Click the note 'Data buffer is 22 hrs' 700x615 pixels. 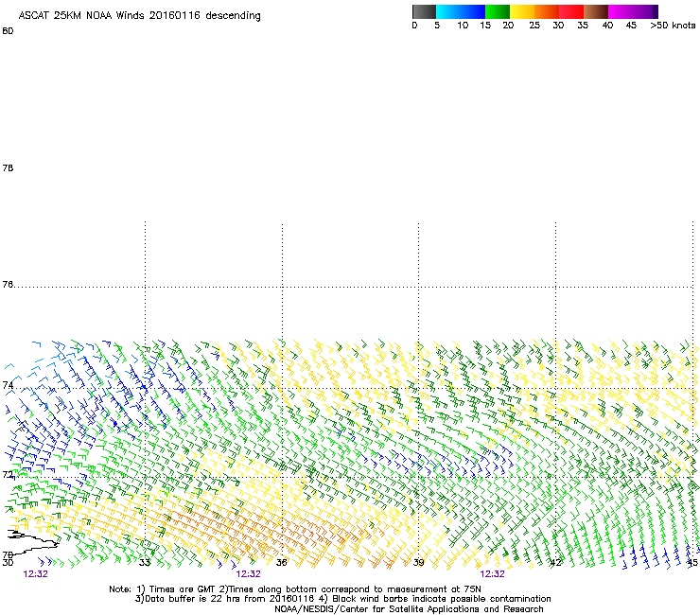(193, 599)
